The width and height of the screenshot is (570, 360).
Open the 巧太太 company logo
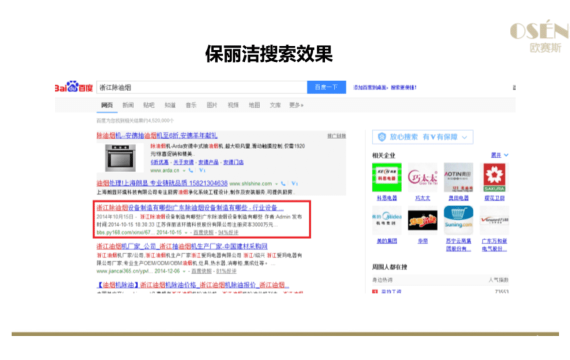click(422, 177)
